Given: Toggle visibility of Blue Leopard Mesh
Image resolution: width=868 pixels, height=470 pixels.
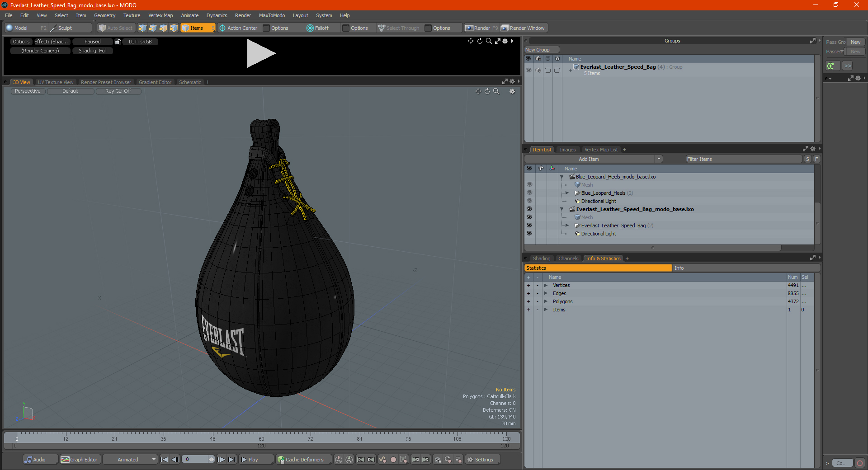Looking at the screenshot, I should point(529,185).
